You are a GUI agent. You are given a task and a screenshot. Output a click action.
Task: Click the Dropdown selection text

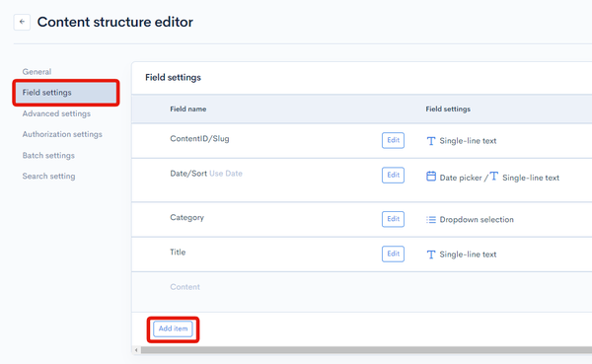477,220
